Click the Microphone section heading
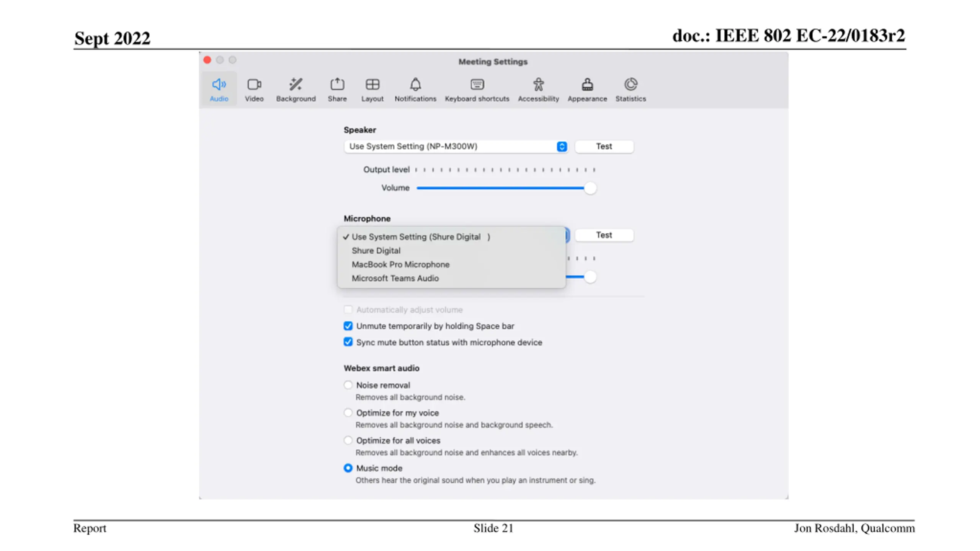Image resolution: width=980 pixels, height=551 pixels. click(367, 218)
